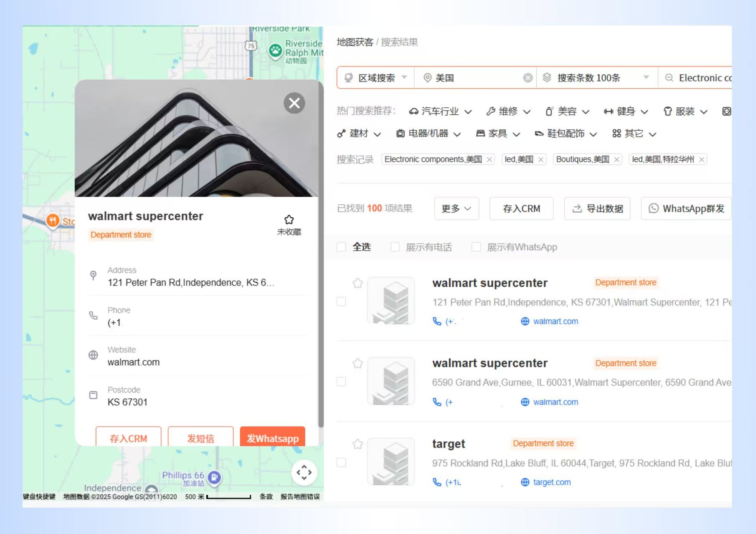The width and height of the screenshot is (756, 534).
Task: Open the 更多 dropdown menu
Action: click(x=456, y=209)
